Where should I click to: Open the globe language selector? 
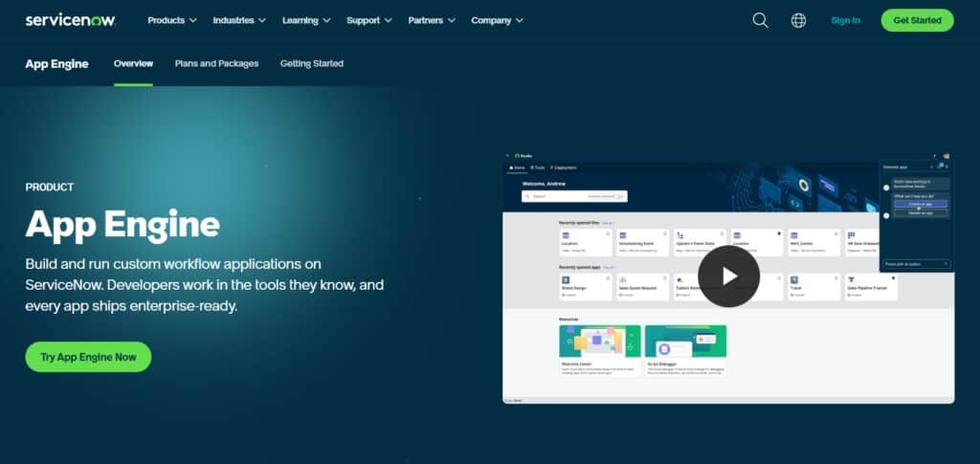tap(798, 21)
